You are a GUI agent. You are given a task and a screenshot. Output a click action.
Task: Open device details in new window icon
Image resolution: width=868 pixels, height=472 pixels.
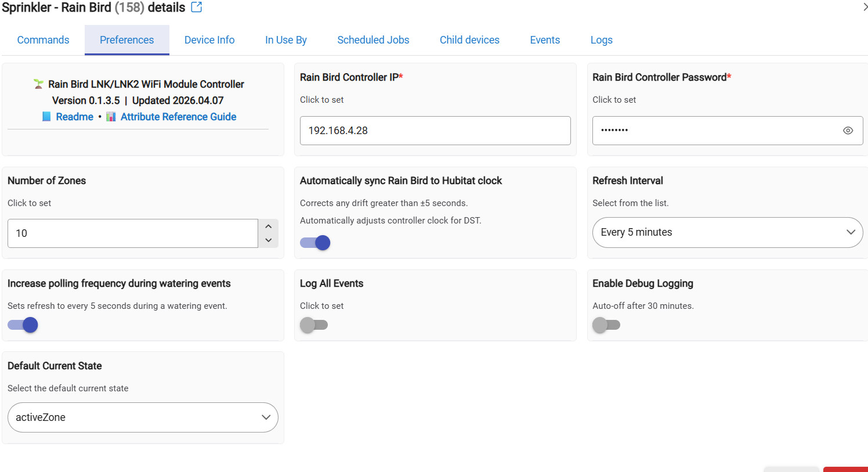pyautogui.click(x=197, y=8)
